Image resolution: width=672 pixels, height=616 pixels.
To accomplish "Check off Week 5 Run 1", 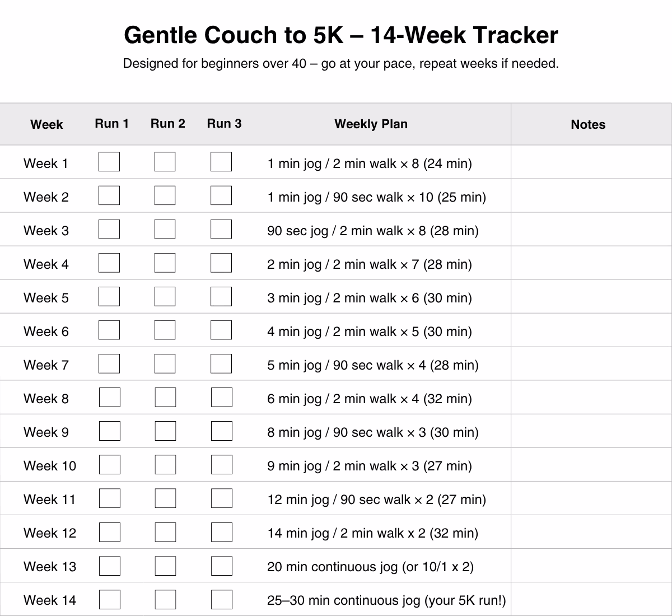I will [x=109, y=297].
